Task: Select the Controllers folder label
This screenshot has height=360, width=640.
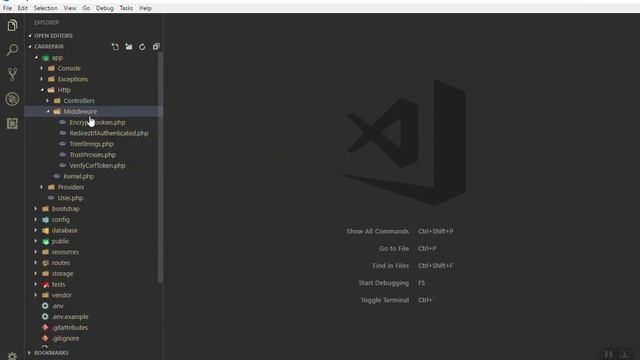Action: click(79, 100)
